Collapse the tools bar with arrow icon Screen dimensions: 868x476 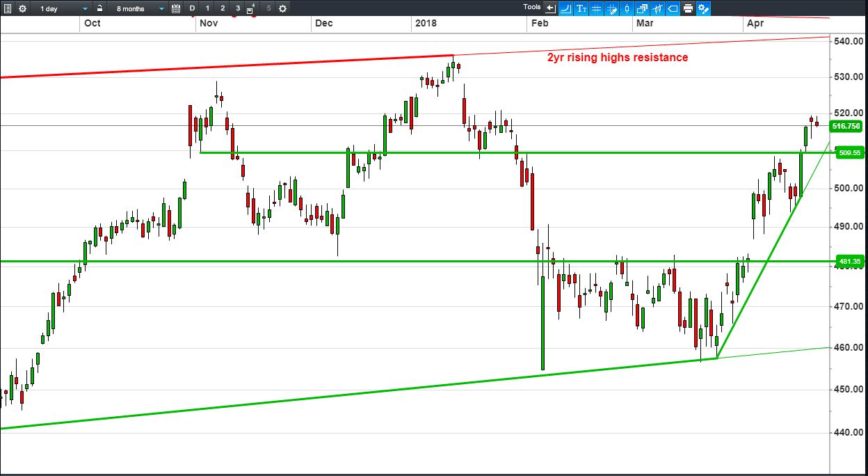point(551,8)
